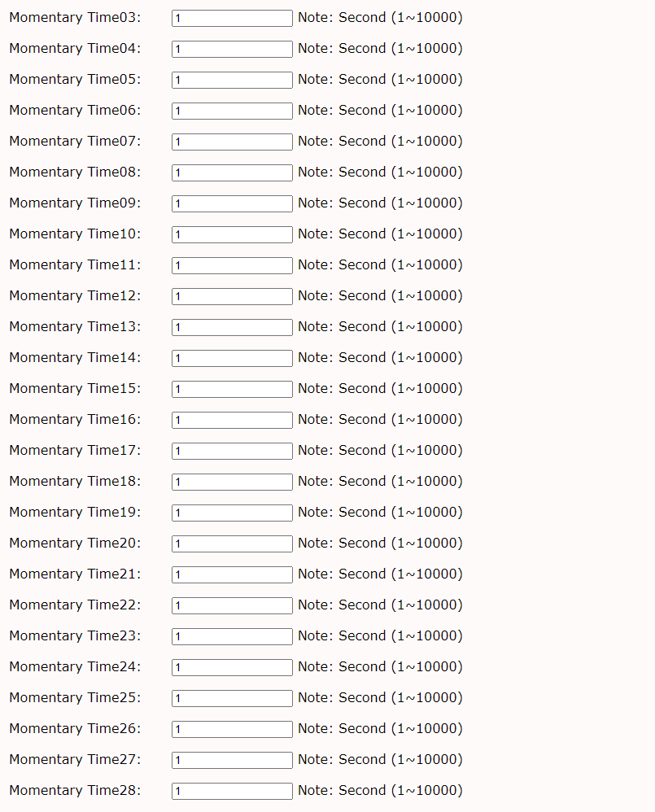Focus the Momentary Time04 text box
The image size is (655, 812).
tap(232, 49)
